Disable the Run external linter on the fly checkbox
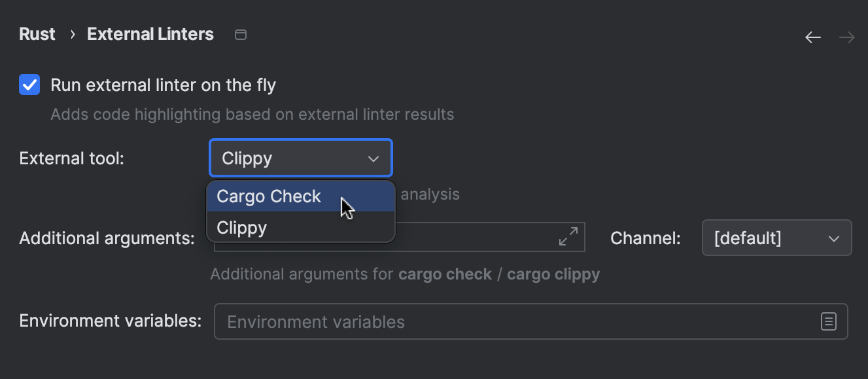The width and height of the screenshot is (868, 379). [x=30, y=85]
